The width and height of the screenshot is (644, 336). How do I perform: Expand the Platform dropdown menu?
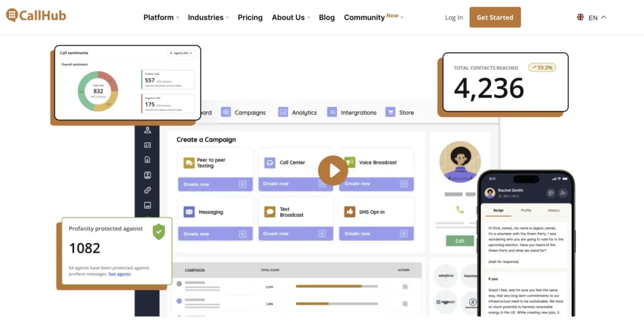pyautogui.click(x=161, y=18)
